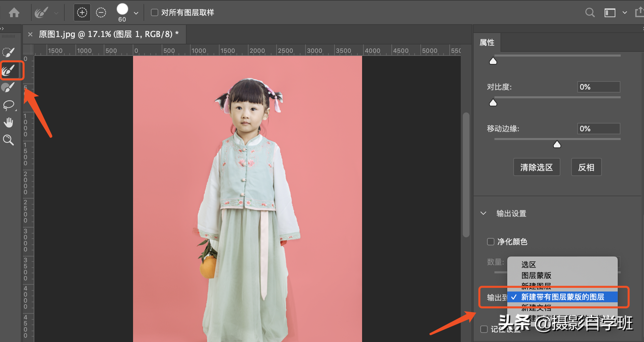
Task: Choose subtract-from-selection minus mode
Action: pyautogui.click(x=101, y=13)
